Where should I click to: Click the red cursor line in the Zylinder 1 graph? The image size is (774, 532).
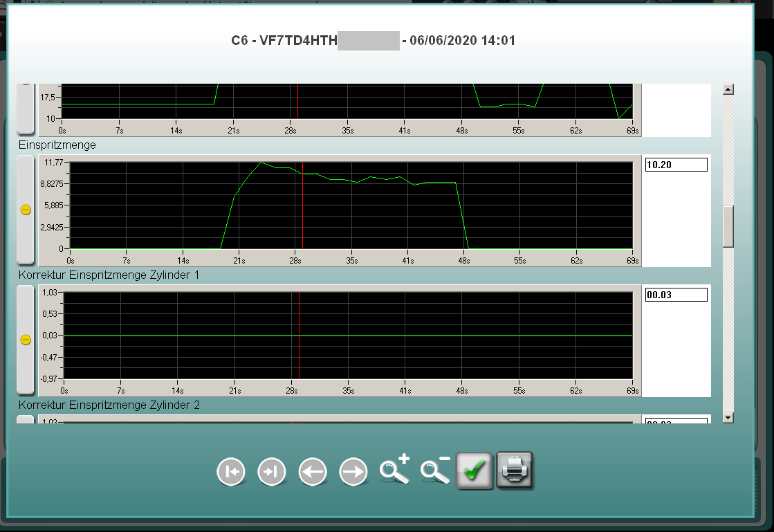click(x=299, y=336)
